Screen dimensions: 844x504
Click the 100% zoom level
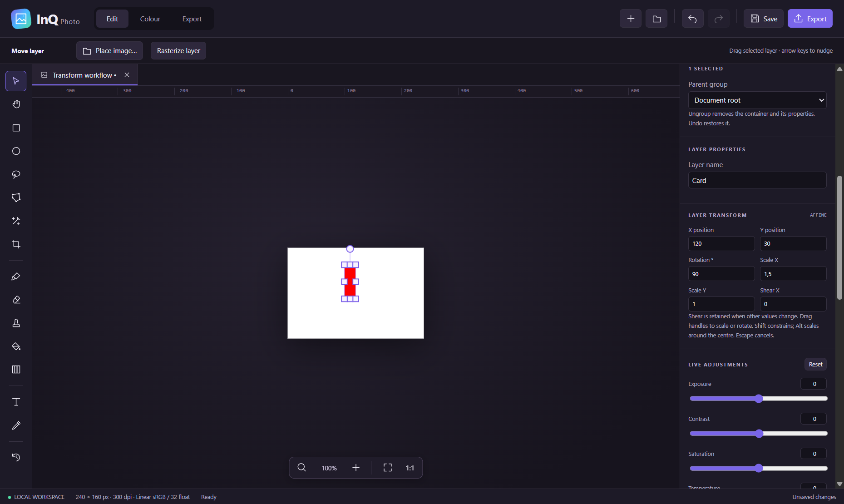[329, 468]
